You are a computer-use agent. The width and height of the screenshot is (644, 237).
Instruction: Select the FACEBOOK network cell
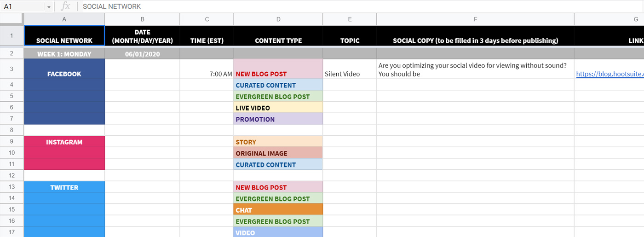[64, 74]
